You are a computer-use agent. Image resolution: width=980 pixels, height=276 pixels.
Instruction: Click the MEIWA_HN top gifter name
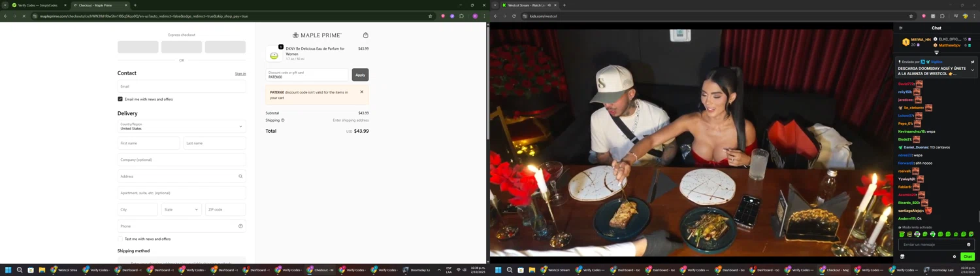pyautogui.click(x=921, y=40)
